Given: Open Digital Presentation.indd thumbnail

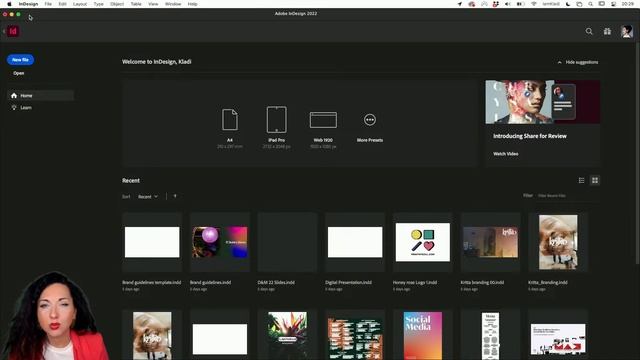Looking at the screenshot, I should point(355,242).
